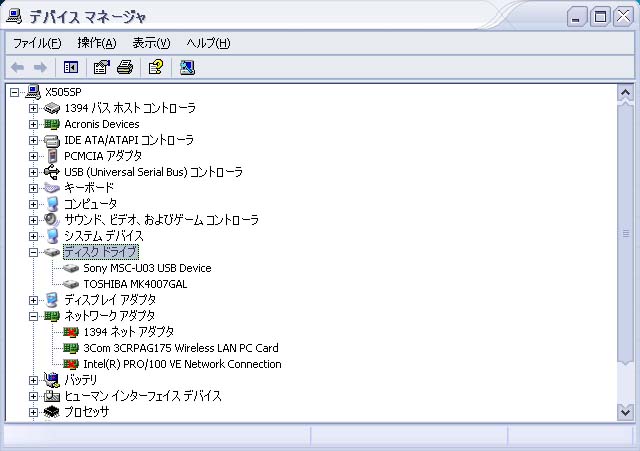Expand the プロセッサ node
Image resolution: width=640 pixels, height=451 pixels.
click(x=33, y=412)
